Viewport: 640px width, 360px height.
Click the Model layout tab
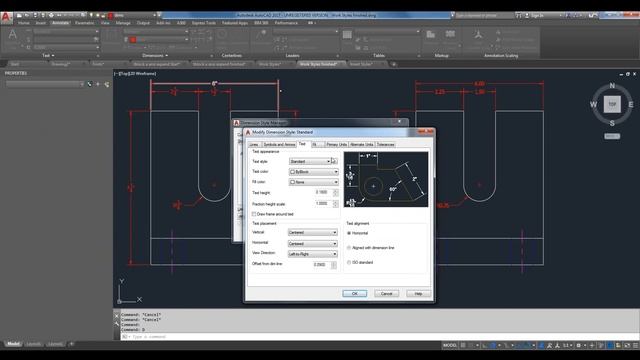(x=13, y=344)
